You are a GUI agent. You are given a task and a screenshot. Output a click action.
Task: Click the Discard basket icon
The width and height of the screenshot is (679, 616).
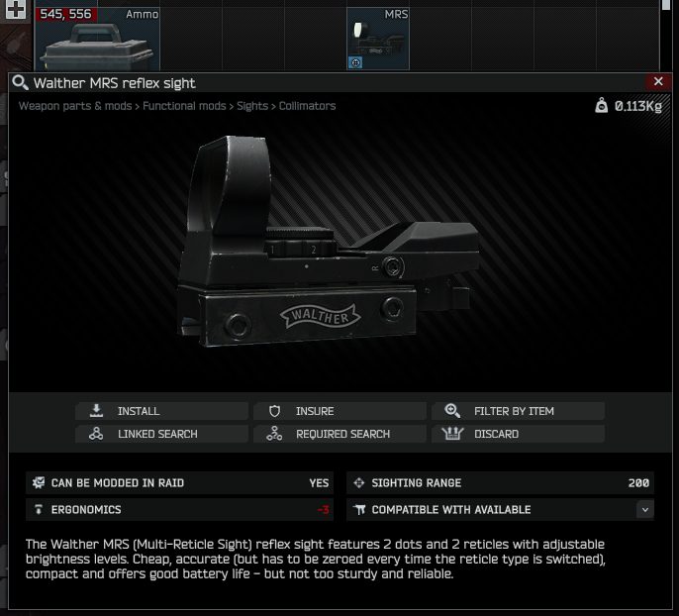[x=452, y=434]
